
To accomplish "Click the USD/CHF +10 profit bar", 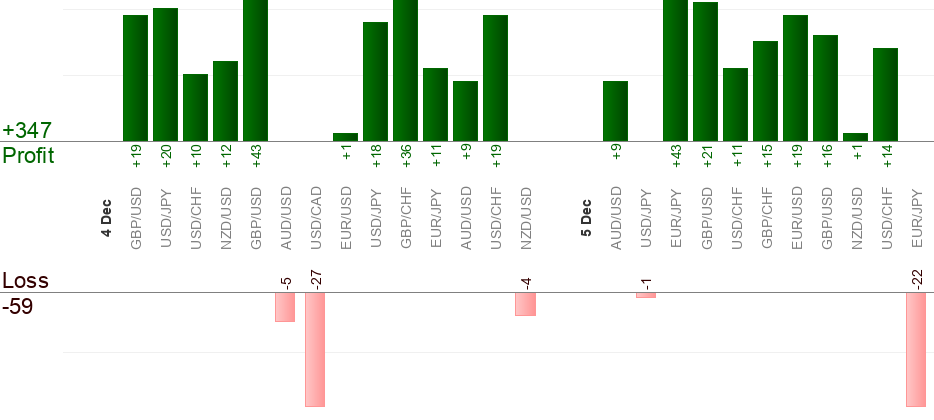I will [x=195, y=107].
